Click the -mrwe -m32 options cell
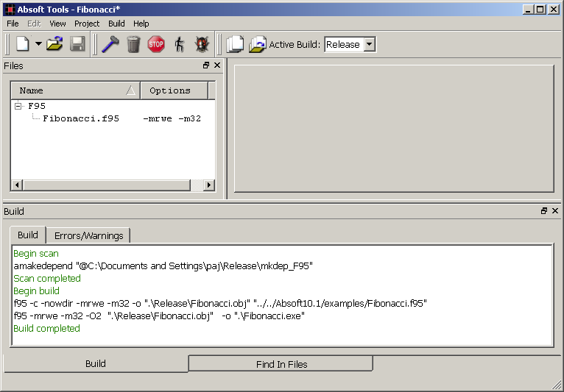 pyautogui.click(x=172, y=118)
